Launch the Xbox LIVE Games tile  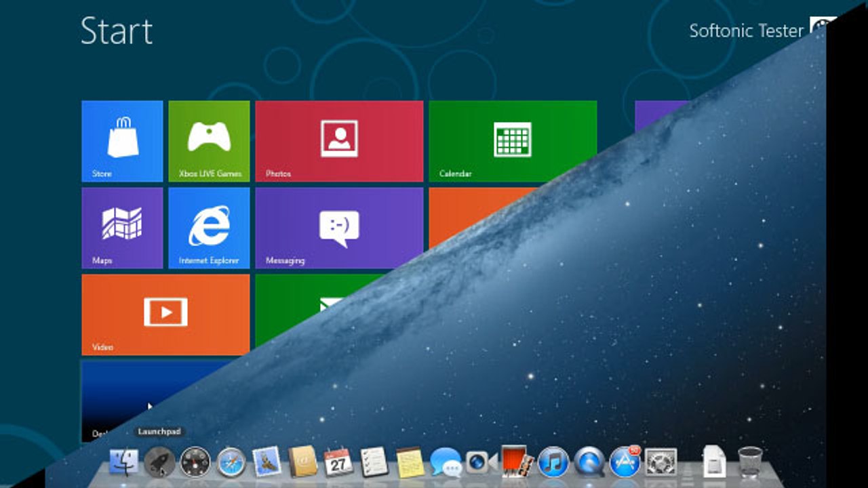pos(209,141)
